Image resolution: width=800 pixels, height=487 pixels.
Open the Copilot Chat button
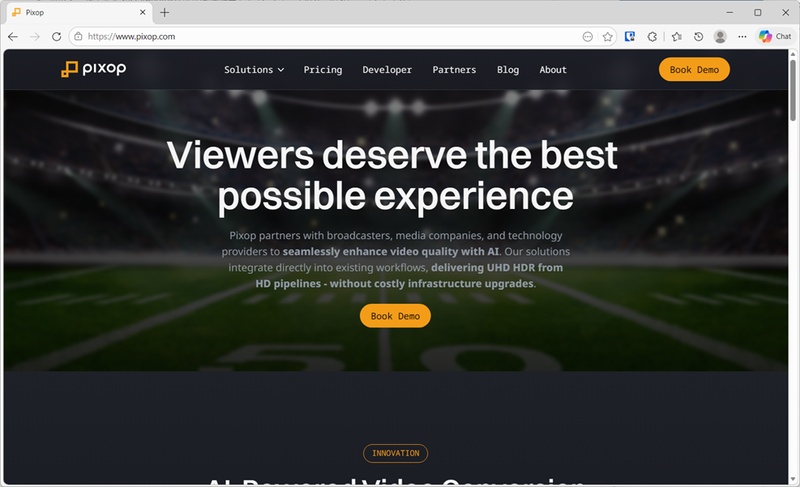tap(774, 36)
